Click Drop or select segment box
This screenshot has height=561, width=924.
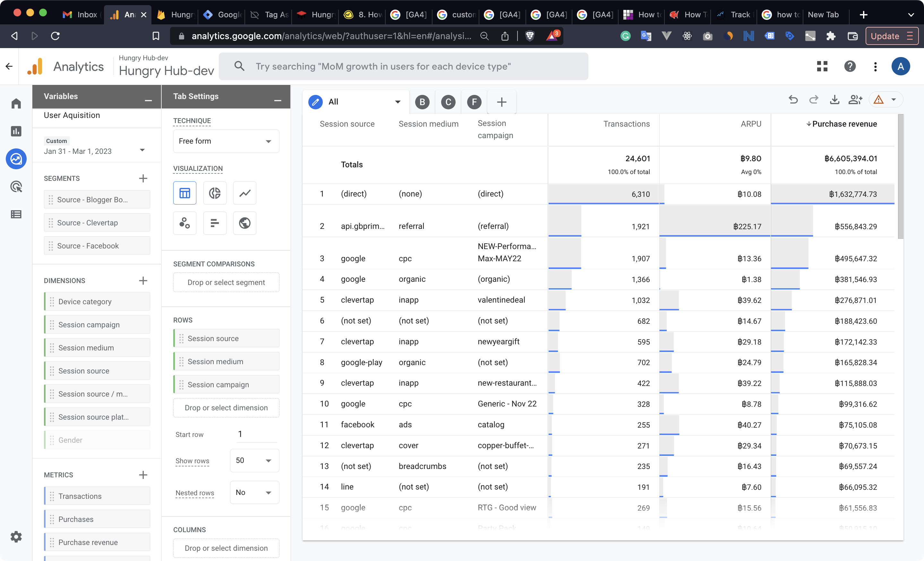[226, 282]
